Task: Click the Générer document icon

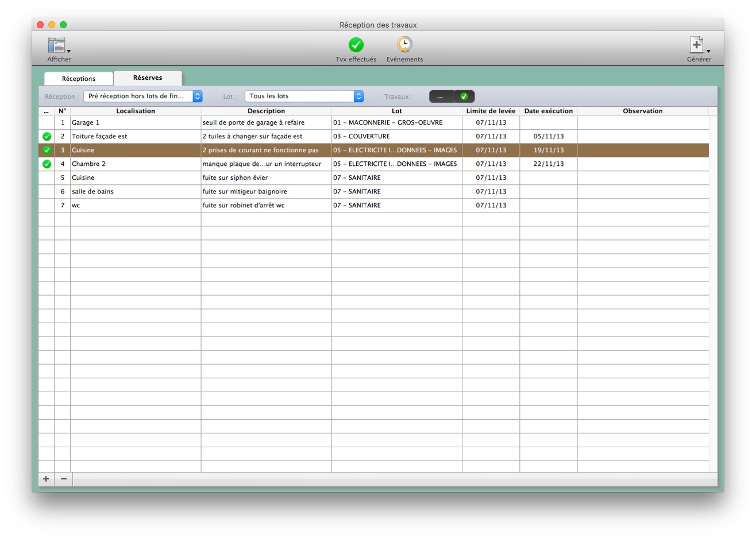Action: pyautogui.click(x=696, y=44)
